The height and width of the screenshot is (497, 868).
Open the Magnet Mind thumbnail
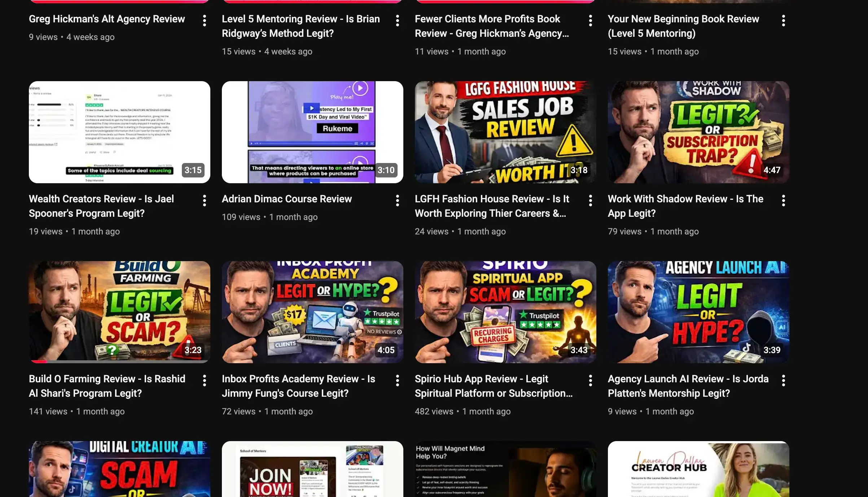point(505,469)
